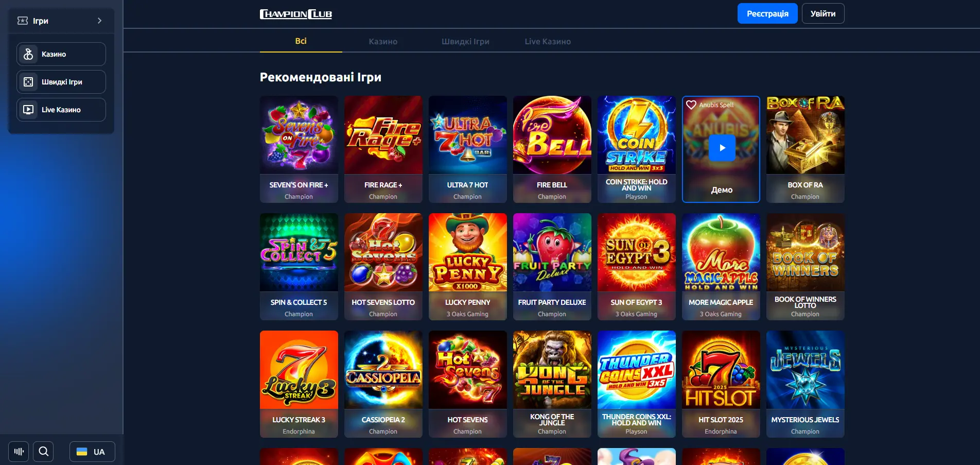Play the Anubis Spell demo
This screenshot has height=465, width=980.
[x=722, y=148]
